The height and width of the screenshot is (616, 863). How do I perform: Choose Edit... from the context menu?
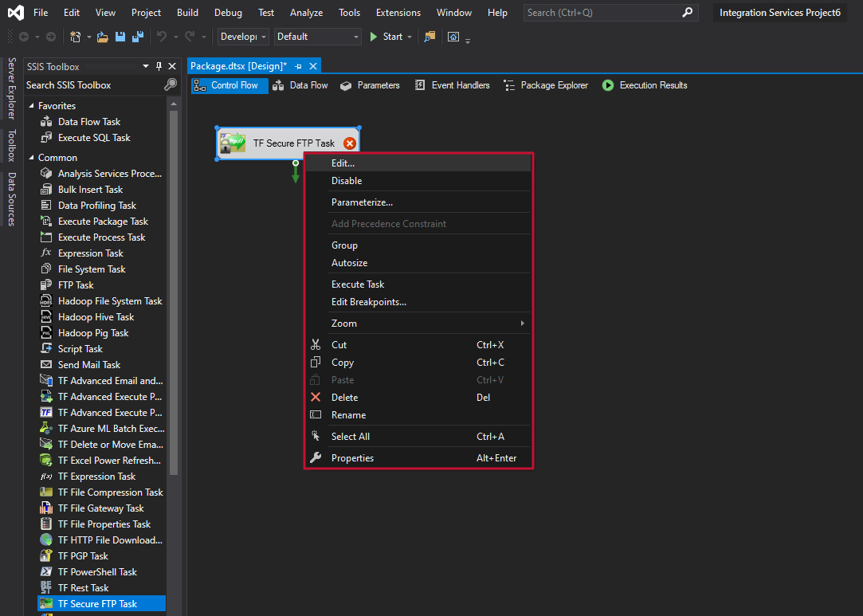click(x=342, y=163)
